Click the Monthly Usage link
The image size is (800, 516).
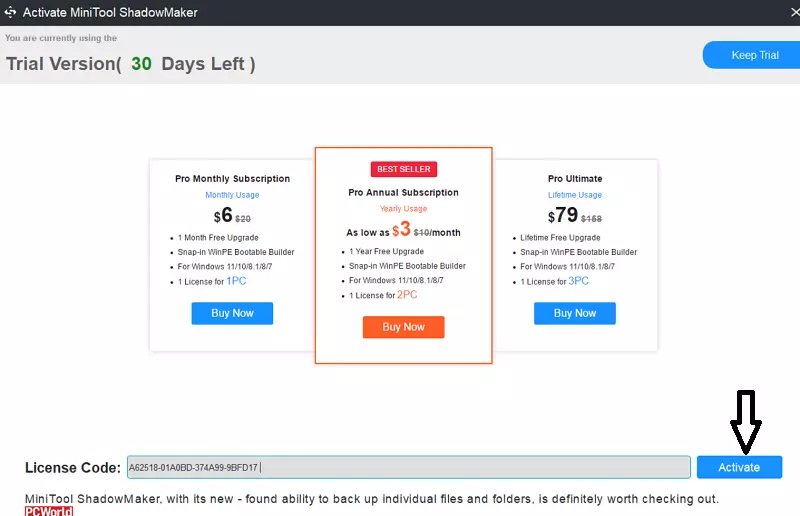pyautogui.click(x=232, y=195)
